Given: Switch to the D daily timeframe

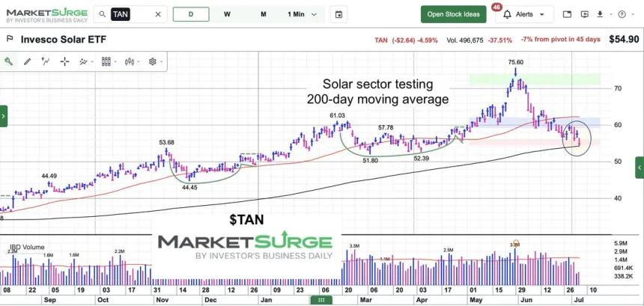Looking at the screenshot, I should click(x=191, y=14).
